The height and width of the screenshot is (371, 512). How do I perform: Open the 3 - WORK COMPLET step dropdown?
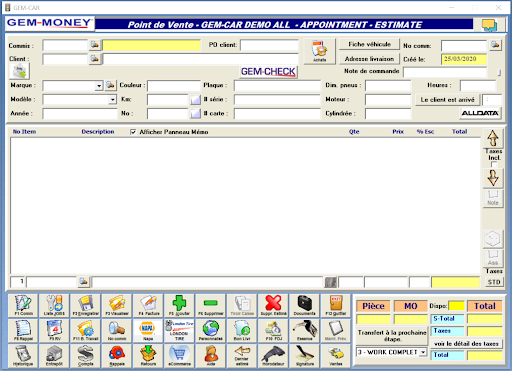pyautogui.click(x=423, y=352)
